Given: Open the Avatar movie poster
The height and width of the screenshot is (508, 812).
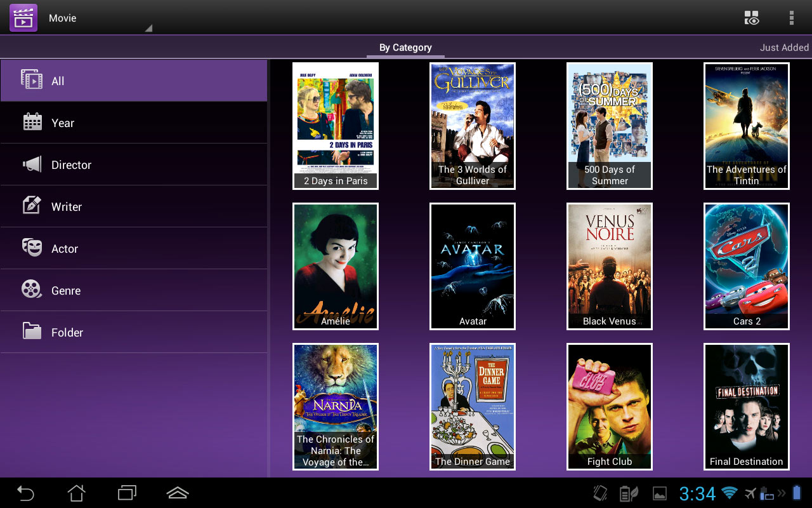Looking at the screenshot, I should point(473,266).
